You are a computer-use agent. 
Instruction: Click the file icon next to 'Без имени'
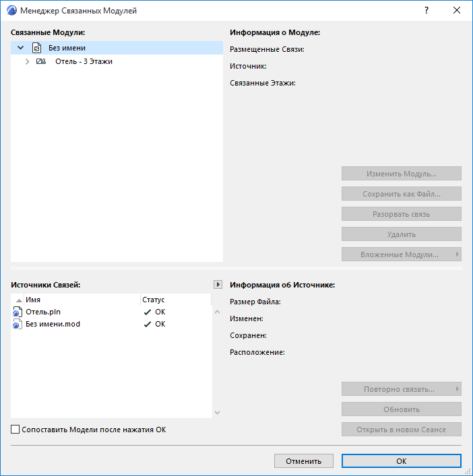tap(37, 48)
